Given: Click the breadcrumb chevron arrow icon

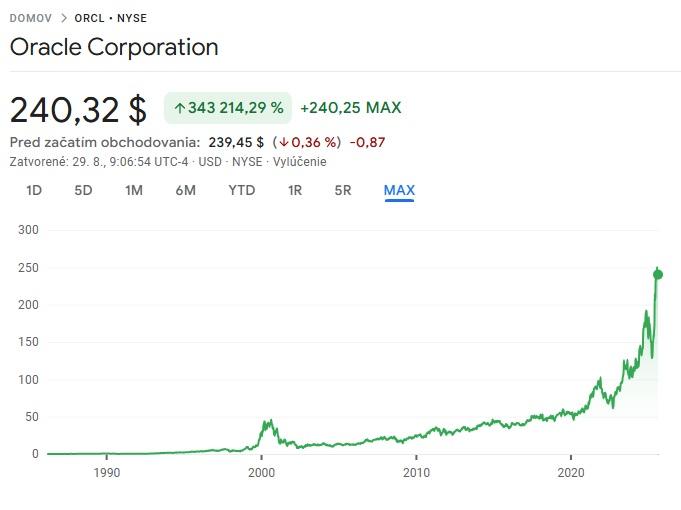Looking at the screenshot, I should [64, 18].
